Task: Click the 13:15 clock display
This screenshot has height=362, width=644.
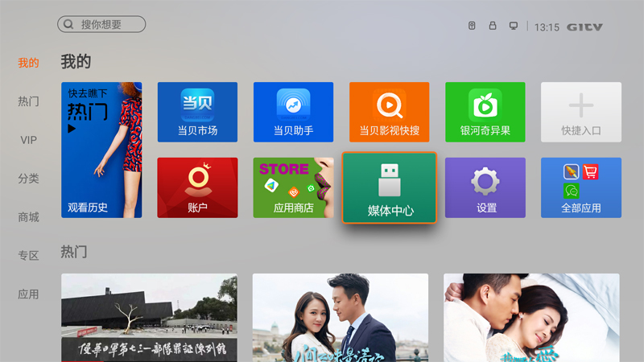Action: pyautogui.click(x=547, y=27)
